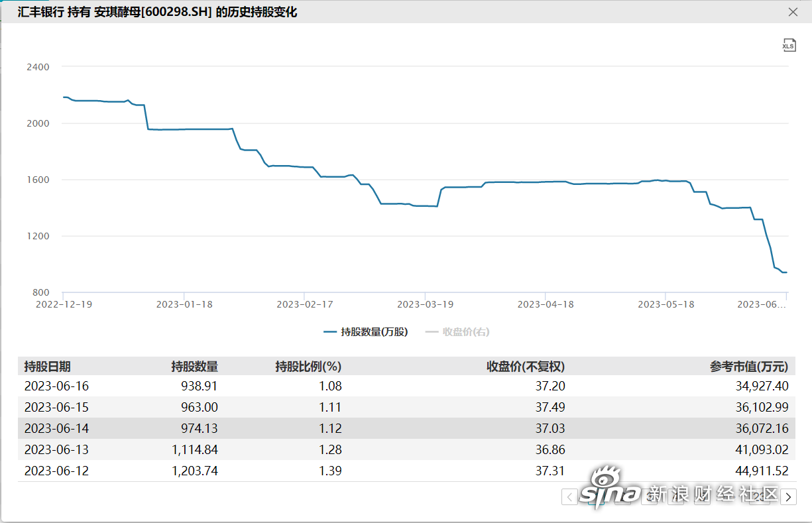The height and width of the screenshot is (523, 812).
Task: Go to the next page arrow
Action: coord(788,496)
